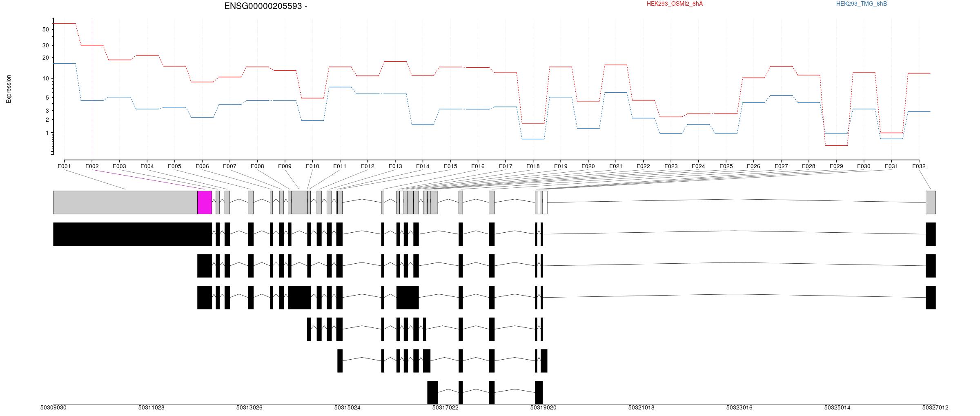Select the HEK293_TMG_6hB legend label
980x416 pixels.
click(x=861, y=4)
